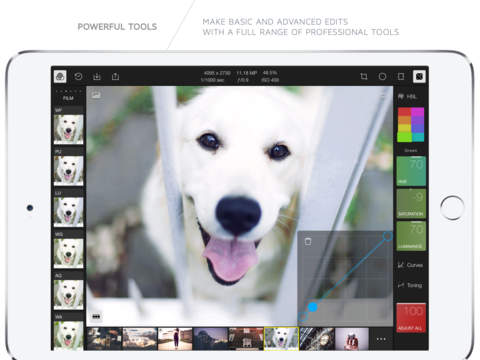480x360 pixels.
Task: Click the history undo clock icon
Action: pos(78,77)
